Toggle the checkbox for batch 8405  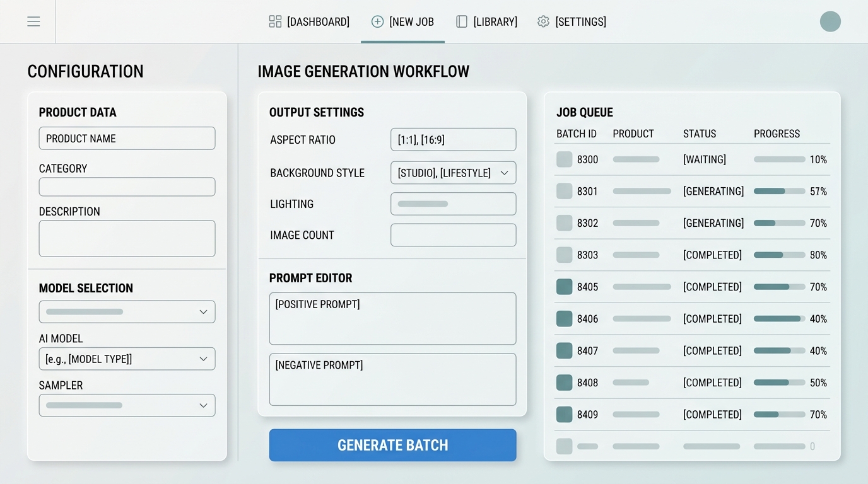click(x=564, y=287)
